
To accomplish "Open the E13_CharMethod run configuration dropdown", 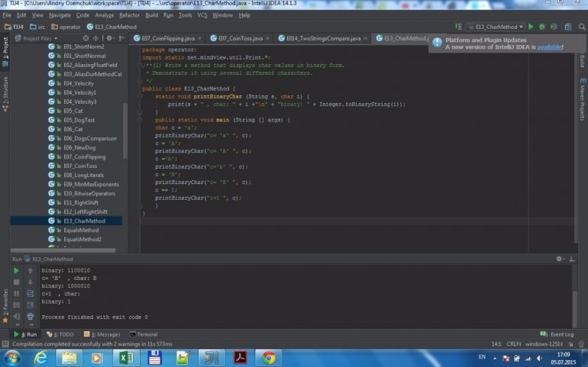I will (496, 27).
